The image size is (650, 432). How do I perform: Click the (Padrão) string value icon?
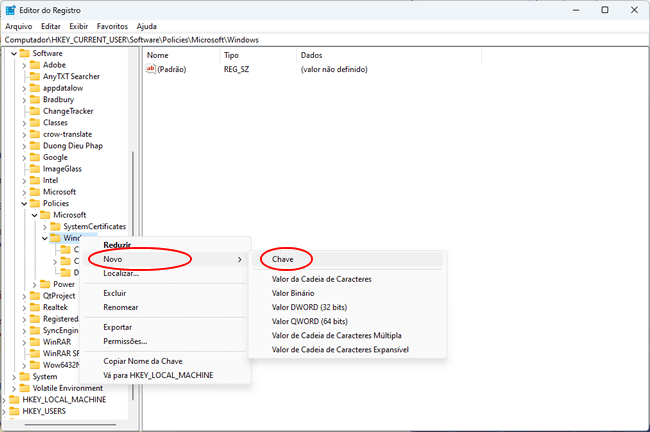click(151, 69)
